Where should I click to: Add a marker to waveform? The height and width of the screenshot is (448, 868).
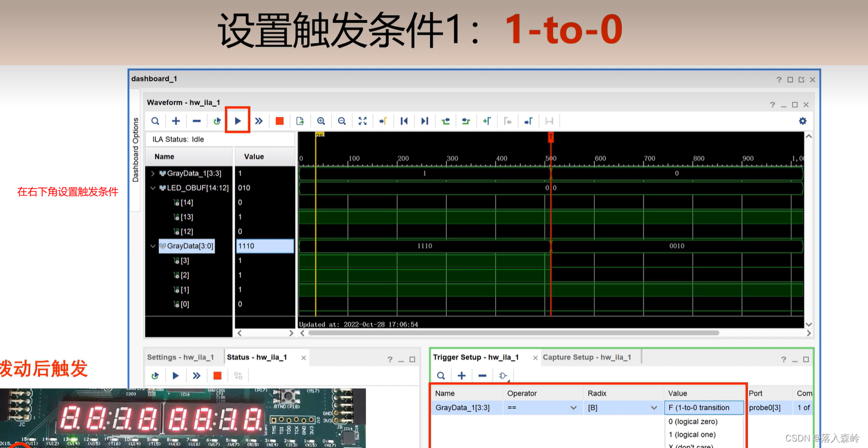(x=487, y=121)
